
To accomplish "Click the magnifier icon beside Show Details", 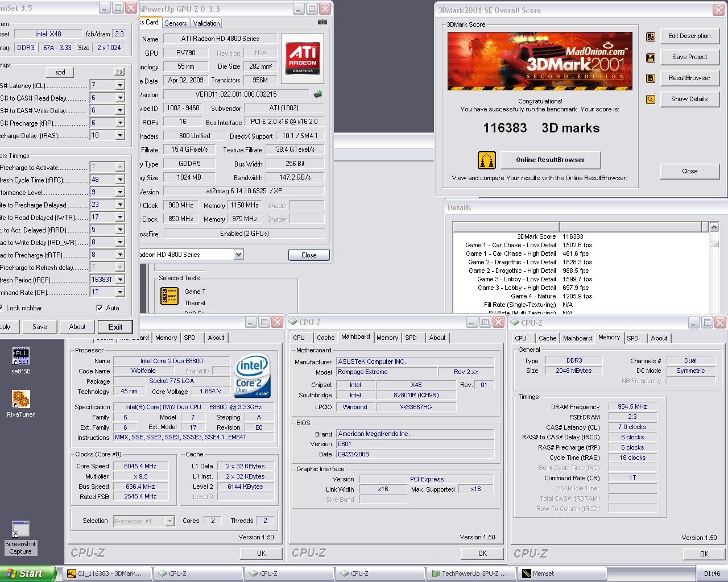I will [651, 99].
